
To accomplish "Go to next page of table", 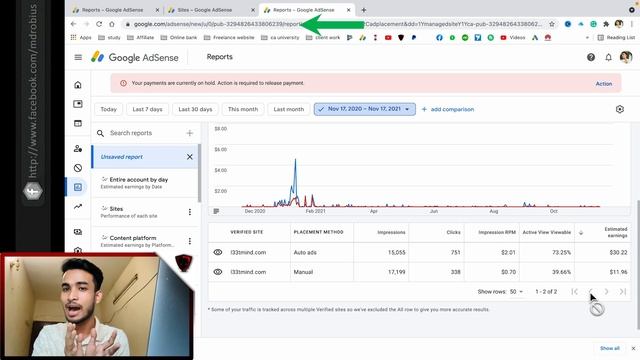I will [x=607, y=291].
